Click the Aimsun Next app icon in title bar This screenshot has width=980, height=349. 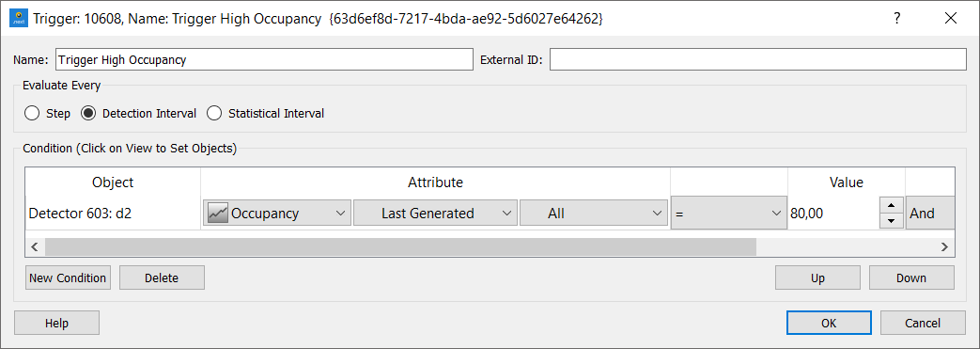click(19, 18)
